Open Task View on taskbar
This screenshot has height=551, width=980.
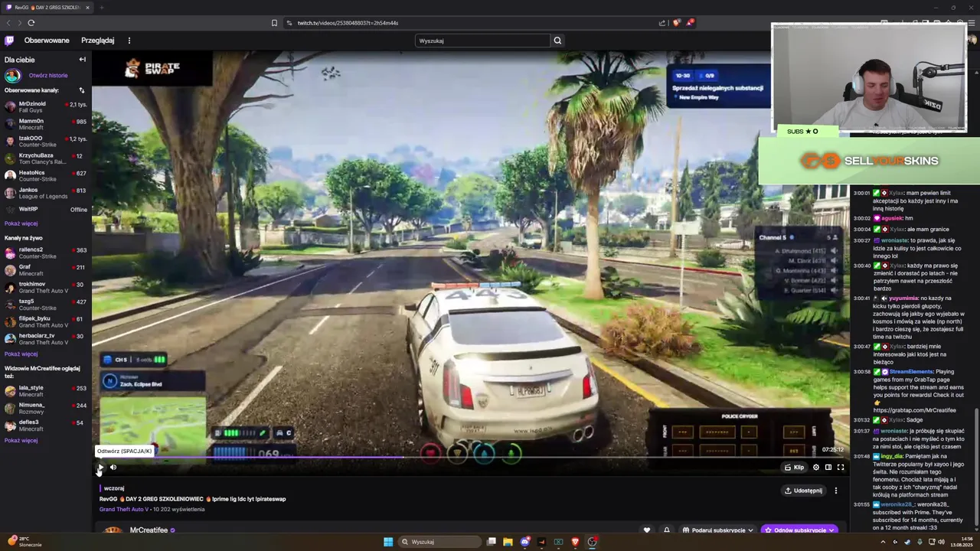click(492, 542)
